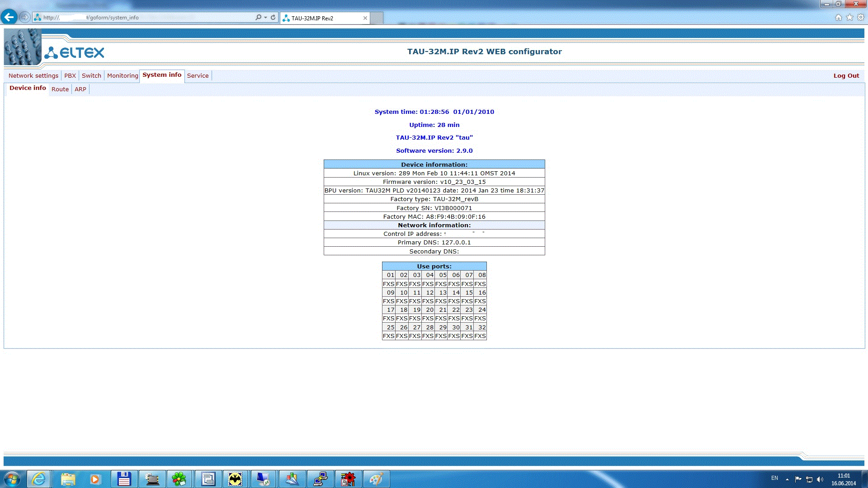This screenshot has height=488, width=868.
Task: Open a new blank browser tab
Action: coord(377,18)
